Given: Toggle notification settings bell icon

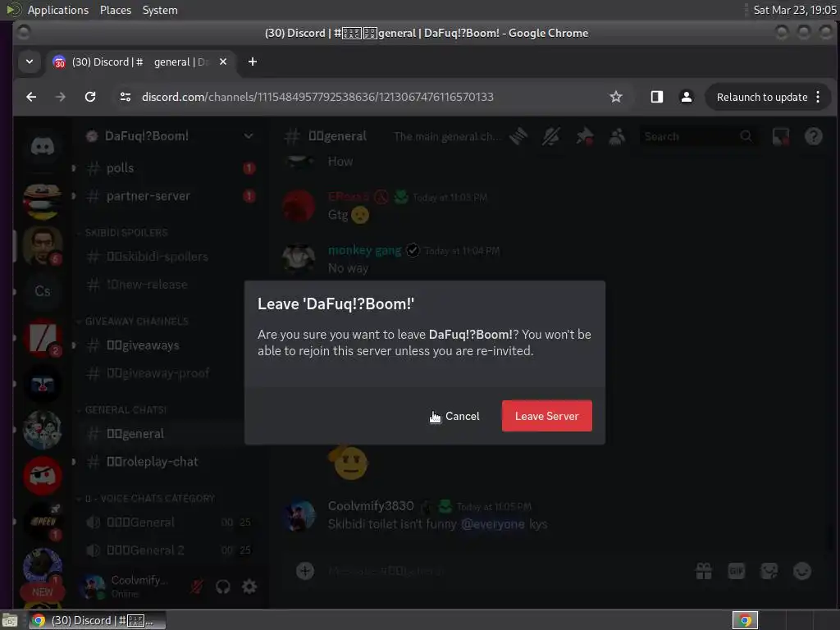Looking at the screenshot, I should click(x=550, y=137).
